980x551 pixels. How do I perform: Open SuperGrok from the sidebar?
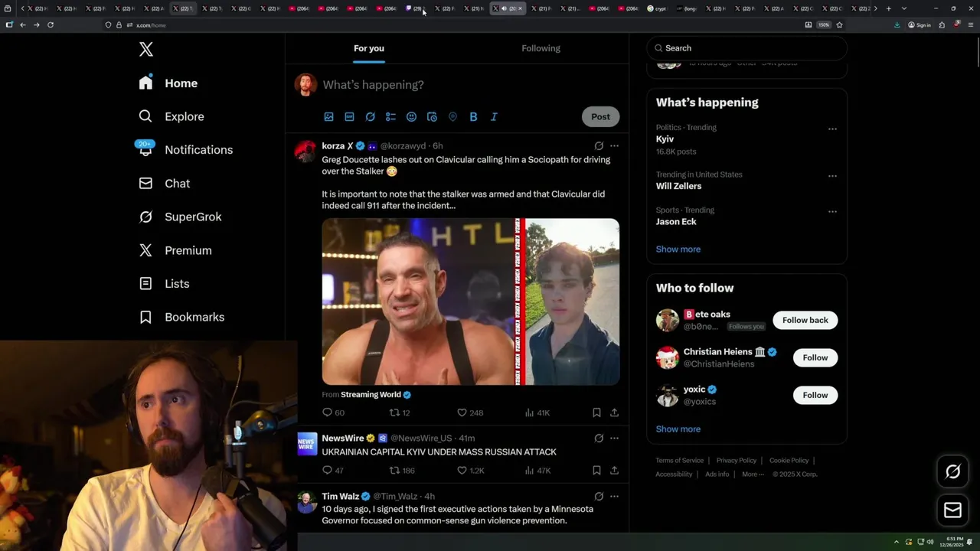click(180, 217)
